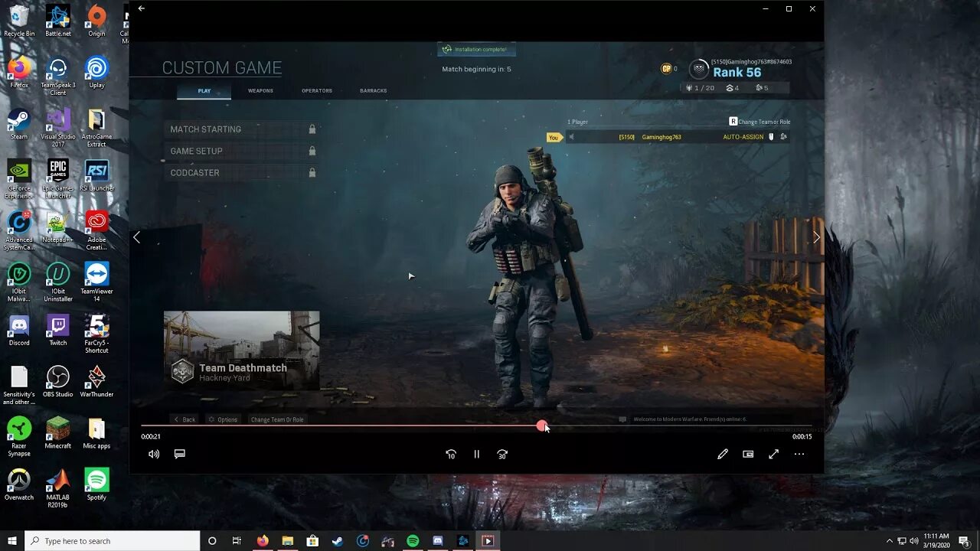Viewport: 980px width, 551px height.
Task: Skip back 10 seconds
Action: click(x=451, y=454)
